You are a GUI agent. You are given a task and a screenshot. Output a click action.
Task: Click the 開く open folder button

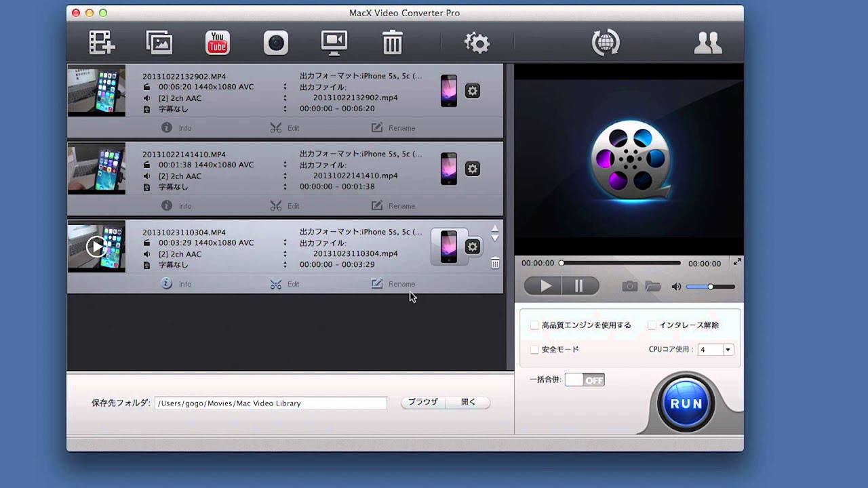point(468,402)
